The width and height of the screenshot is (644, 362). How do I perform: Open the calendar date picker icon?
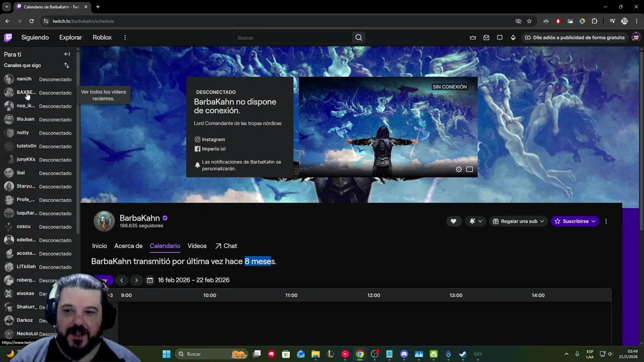click(x=150, y=280)
